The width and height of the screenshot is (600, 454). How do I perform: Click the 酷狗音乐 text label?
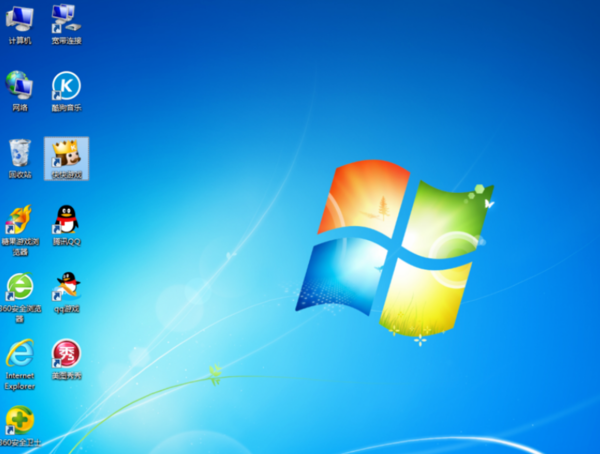[x=66, y=107]
